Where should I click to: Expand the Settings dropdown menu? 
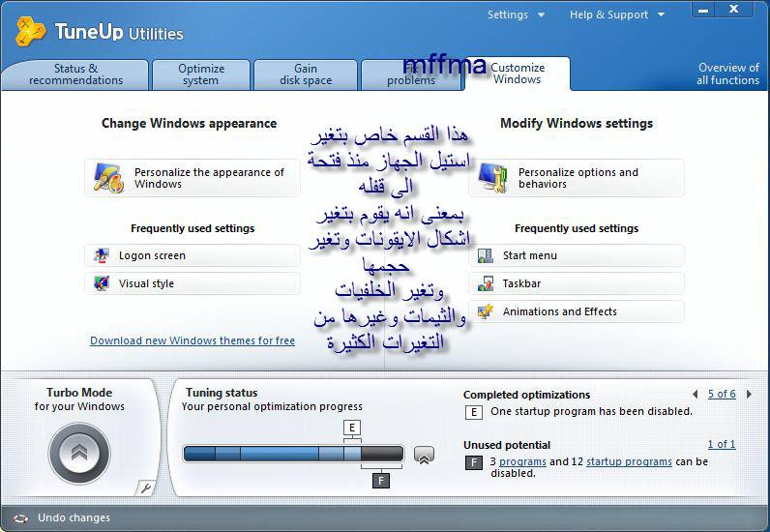click(517, 15)
